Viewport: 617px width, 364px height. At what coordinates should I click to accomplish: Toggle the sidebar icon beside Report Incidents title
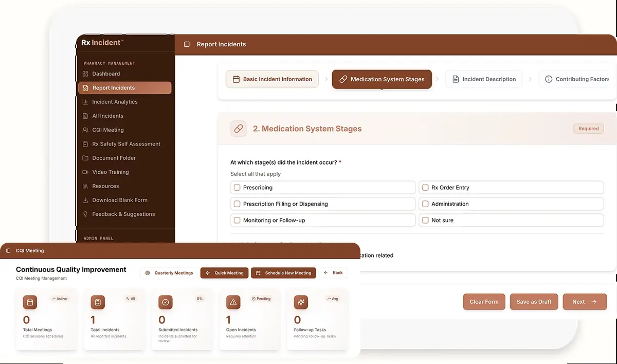point(187,44)
